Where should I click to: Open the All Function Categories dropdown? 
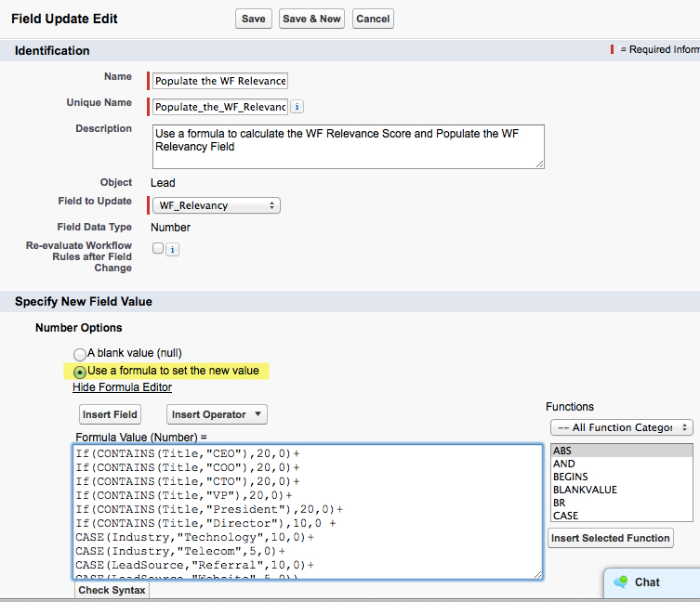(621, 427)
